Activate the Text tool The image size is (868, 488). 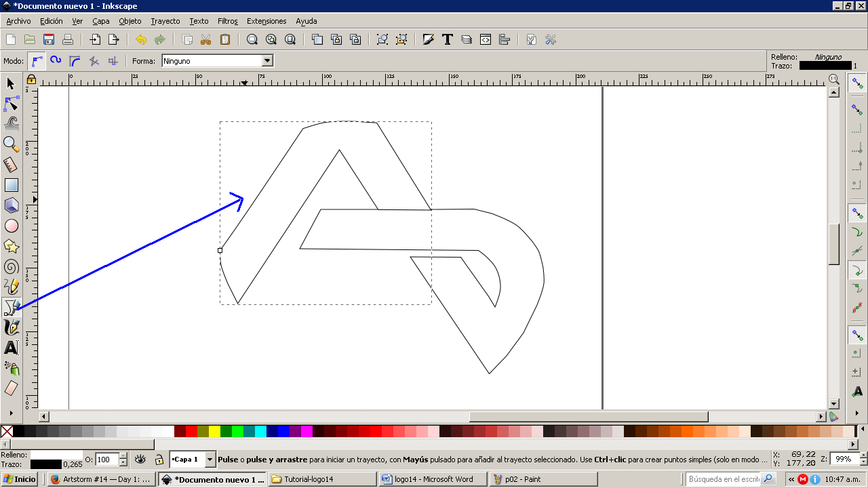point(11,348)
